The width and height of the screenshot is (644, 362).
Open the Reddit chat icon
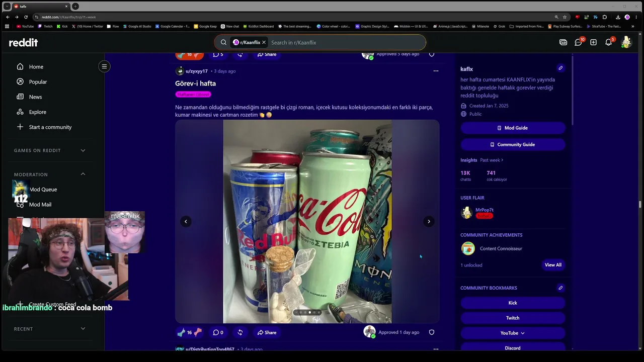click(579, 42)
